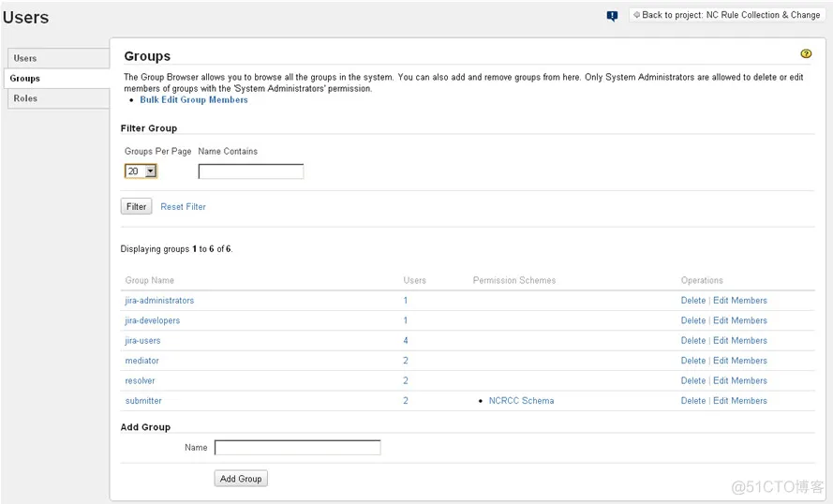Edit Members of resolver group

coord(740,380)
